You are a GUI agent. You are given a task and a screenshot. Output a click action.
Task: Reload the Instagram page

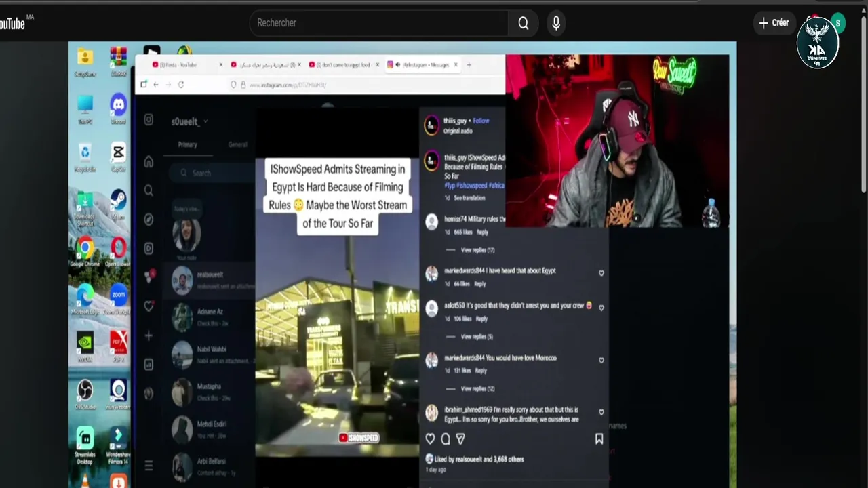(181, 85)
